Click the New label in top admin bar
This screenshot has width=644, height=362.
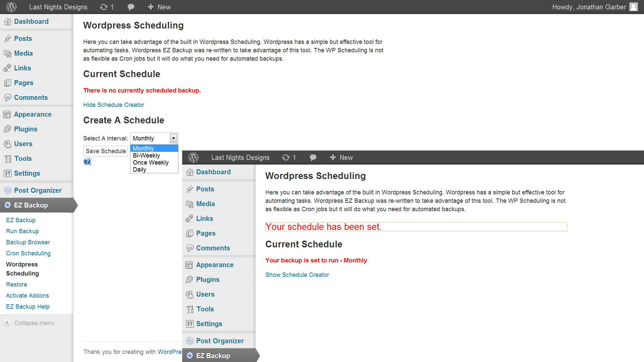point(164,7)
